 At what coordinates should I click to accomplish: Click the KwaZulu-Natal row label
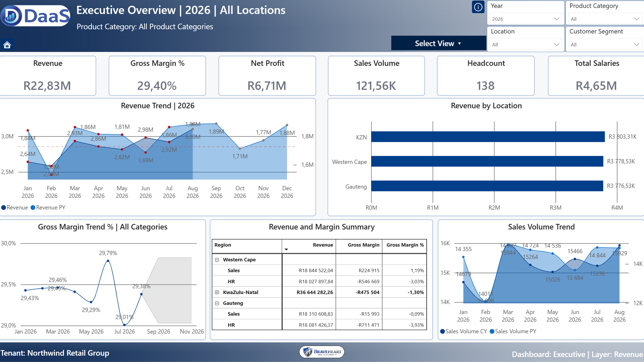tap(241, 292)
